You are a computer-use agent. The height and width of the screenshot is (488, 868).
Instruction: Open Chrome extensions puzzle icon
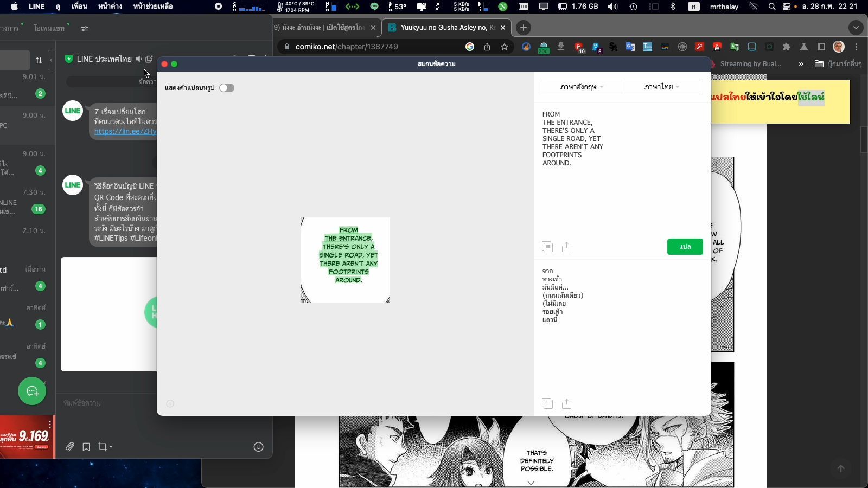tap(787, 47)
